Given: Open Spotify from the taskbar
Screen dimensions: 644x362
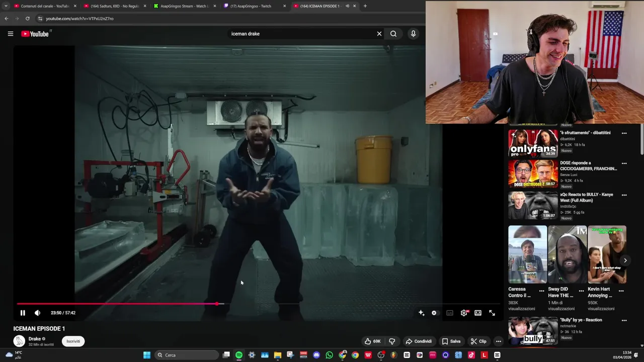Looking at the screenshot, I should [x=239, y=355].
